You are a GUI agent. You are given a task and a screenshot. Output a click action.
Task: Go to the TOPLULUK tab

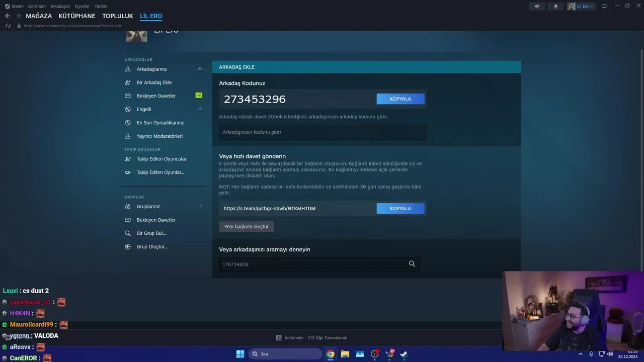pos(118,16)
